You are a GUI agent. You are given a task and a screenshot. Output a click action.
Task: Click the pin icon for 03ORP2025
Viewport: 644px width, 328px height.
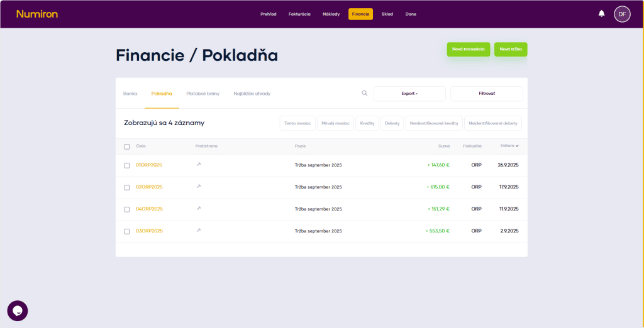coord(199,231)
